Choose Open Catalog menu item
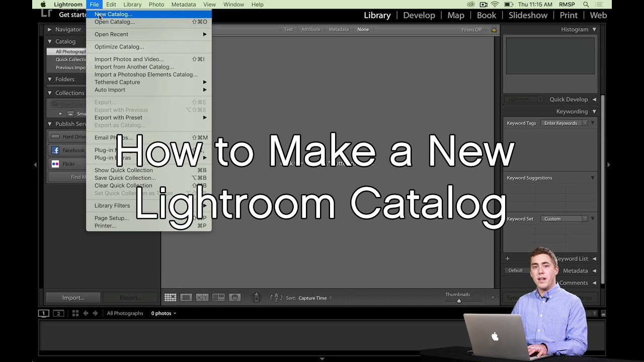The height and width of the screenshot is (362, 644). [x=149, y=22]
